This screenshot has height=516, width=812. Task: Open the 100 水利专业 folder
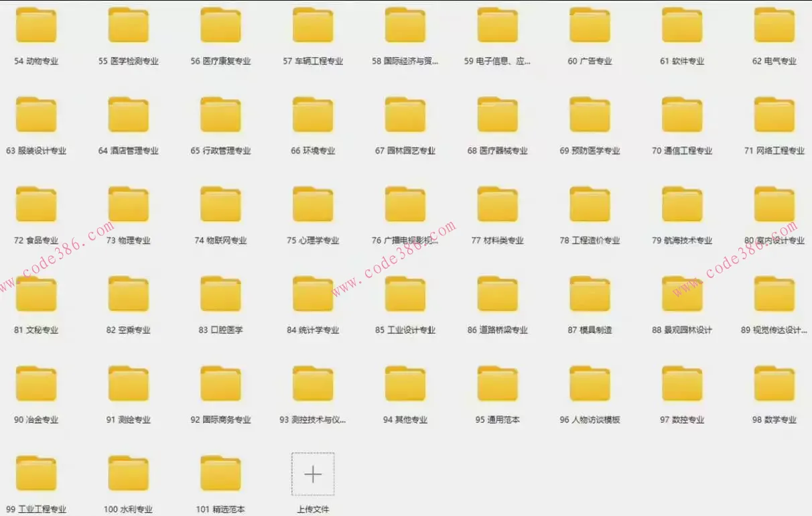pos(128,472)
